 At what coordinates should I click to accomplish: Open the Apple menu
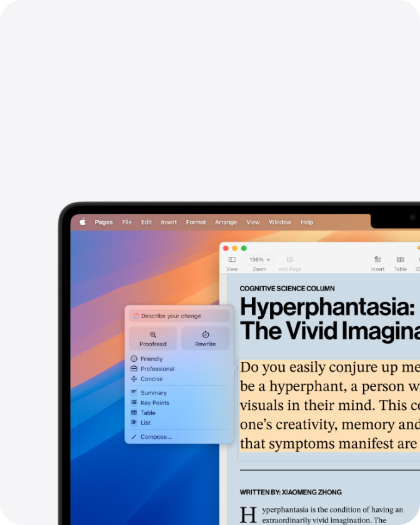[x=82, y=222]
